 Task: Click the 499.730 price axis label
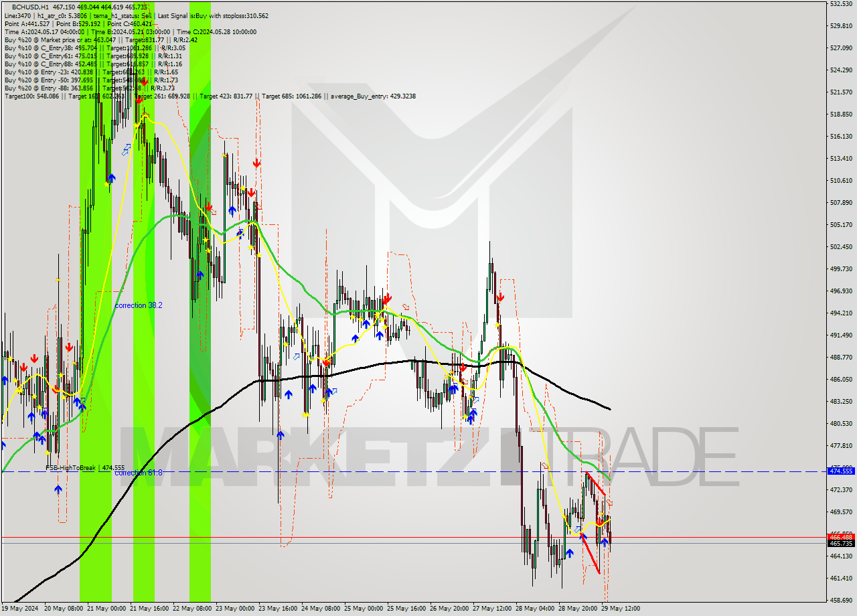coord(840,269)
